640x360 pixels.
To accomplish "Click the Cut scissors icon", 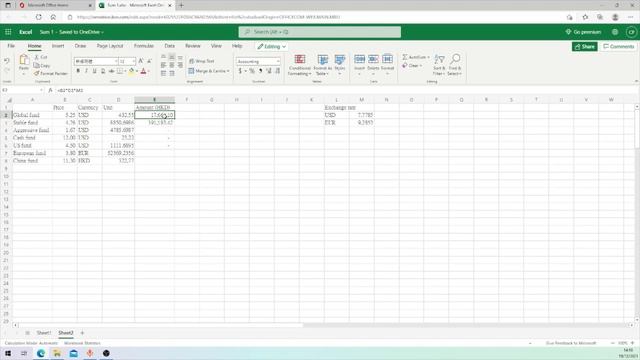I will click(x=37, y=57).
